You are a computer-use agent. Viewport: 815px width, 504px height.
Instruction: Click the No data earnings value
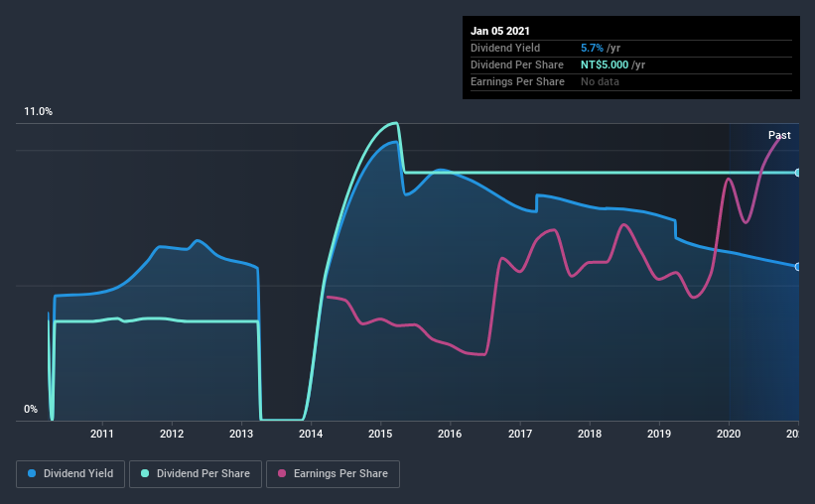point(600,81)
